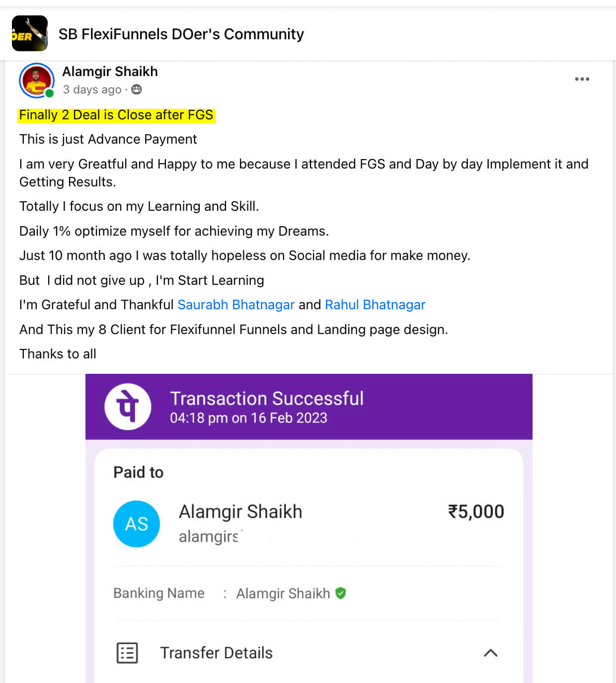616x683 pixels.
Task: Click the yellow highlighted post headline
Action: click(x=116, y=115)
